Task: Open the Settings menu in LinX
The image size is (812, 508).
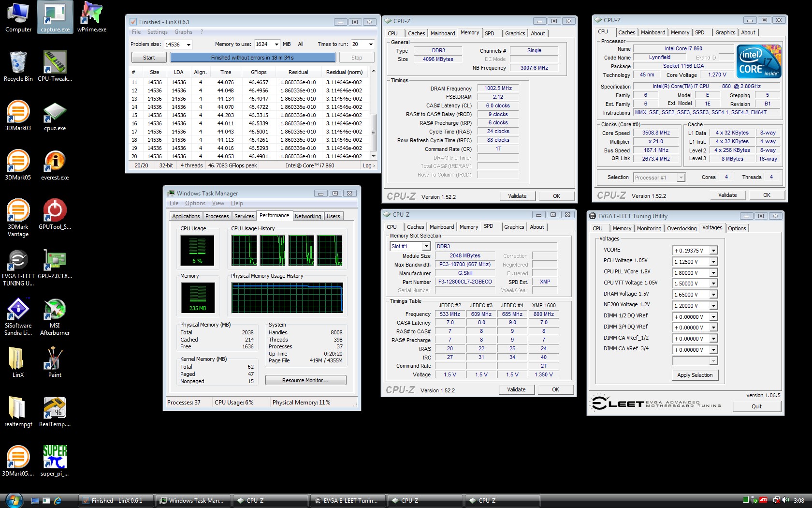Action: (157, 32)
